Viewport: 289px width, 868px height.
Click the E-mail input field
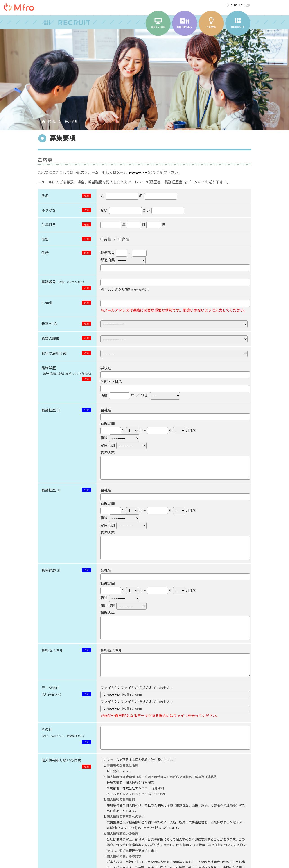tap(175, 303)
